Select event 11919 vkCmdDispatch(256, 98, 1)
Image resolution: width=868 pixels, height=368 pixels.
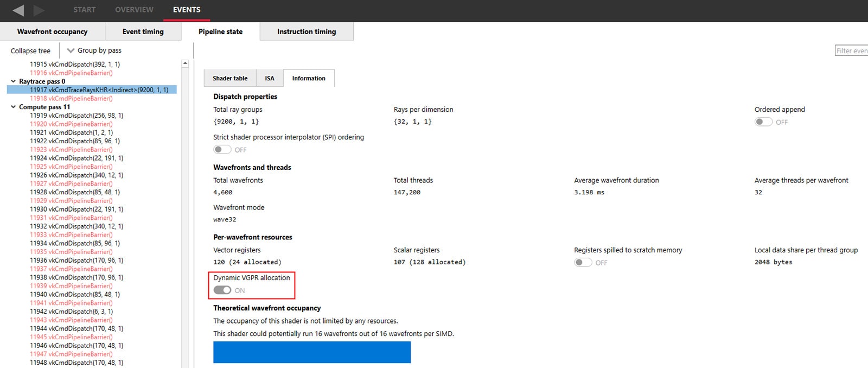coord(76,116)
